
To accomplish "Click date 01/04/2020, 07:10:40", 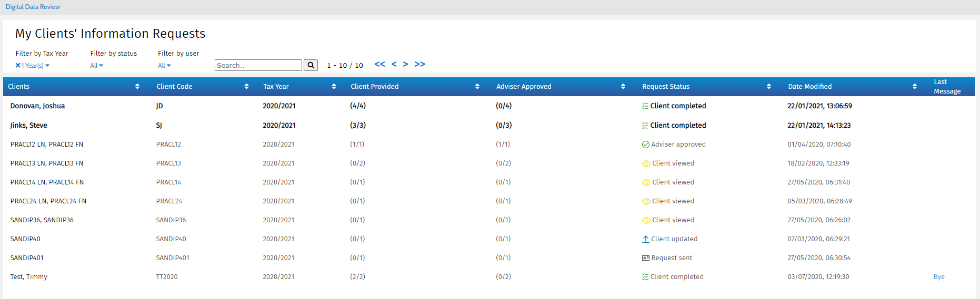I will (819, 145).
